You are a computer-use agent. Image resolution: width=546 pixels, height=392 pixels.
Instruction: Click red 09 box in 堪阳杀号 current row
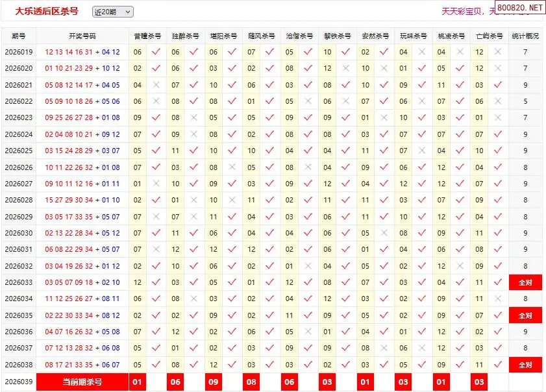tap(214, 382)
